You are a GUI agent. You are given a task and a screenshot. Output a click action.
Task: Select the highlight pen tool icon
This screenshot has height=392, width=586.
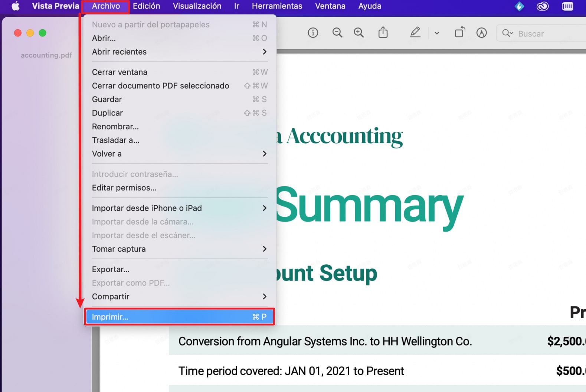[x=415, y=33]
